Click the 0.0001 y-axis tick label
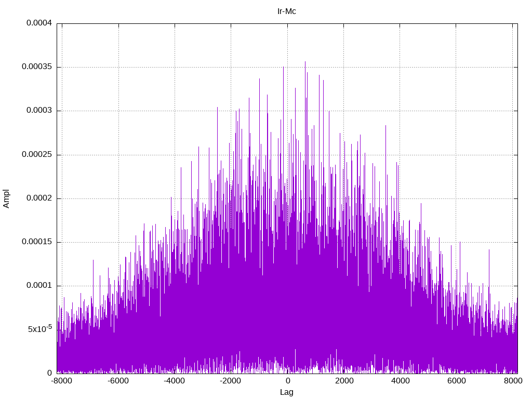Image resolution: width=532 pixels, height=399 pixels. (39, 286)
